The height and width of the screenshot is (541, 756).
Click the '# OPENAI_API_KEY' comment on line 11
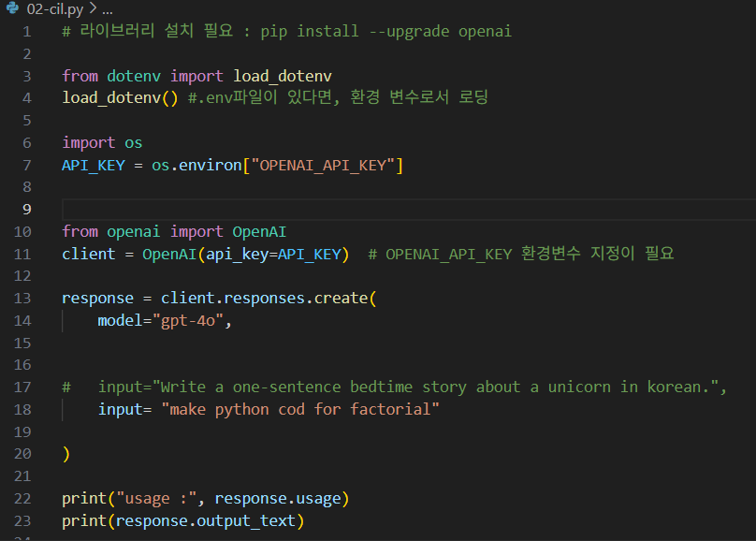click(521, 254)
